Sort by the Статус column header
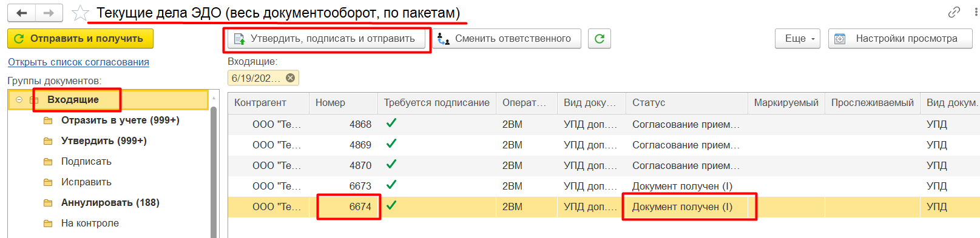The height and width of the screenshot is (238, 980). click(x=686, y=103)
